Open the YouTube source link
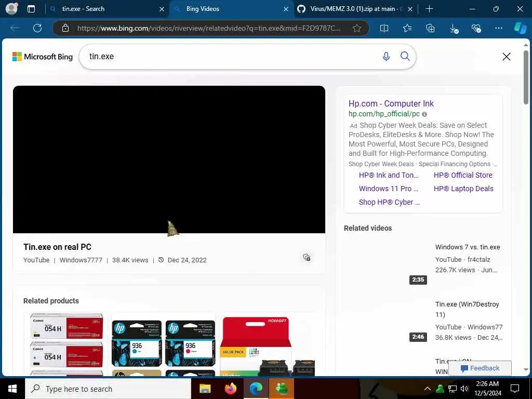The image size is (532, 399). [x=36, y=260]
